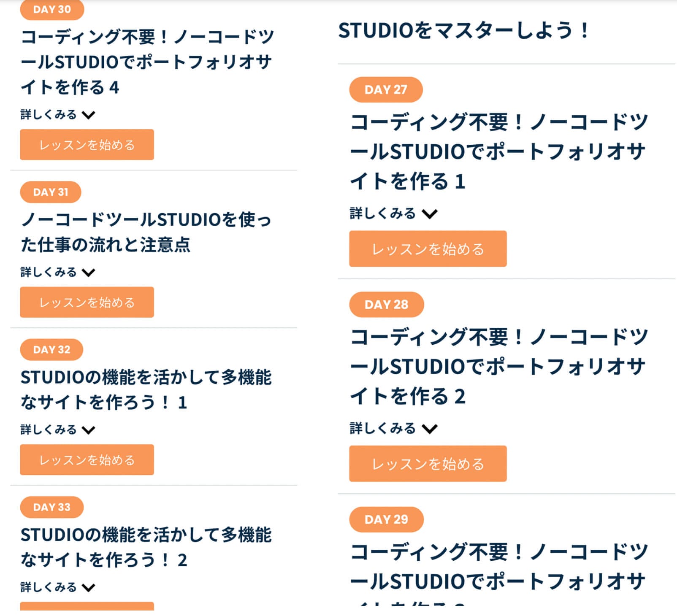Click the DAY 32 orange badge

[51, 349]
